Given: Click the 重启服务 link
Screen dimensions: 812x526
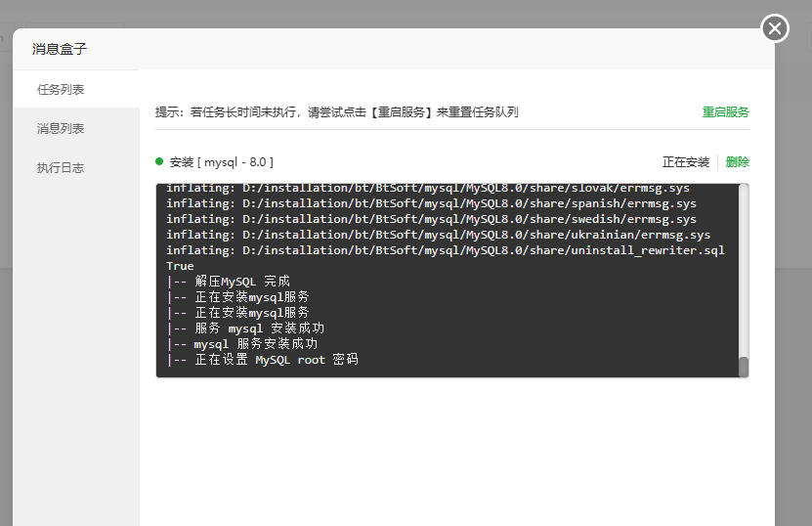Looking at the screenshot, I should click(725, 111).
